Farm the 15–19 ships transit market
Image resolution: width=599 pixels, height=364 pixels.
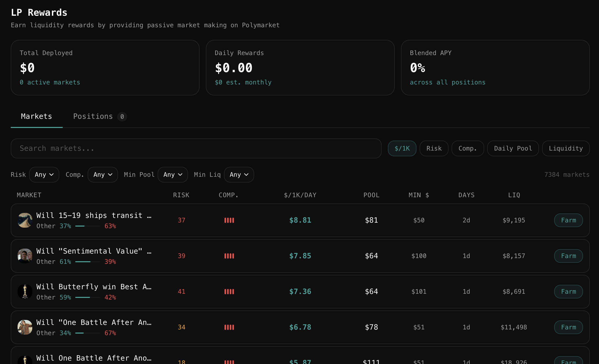click(568, 220)
